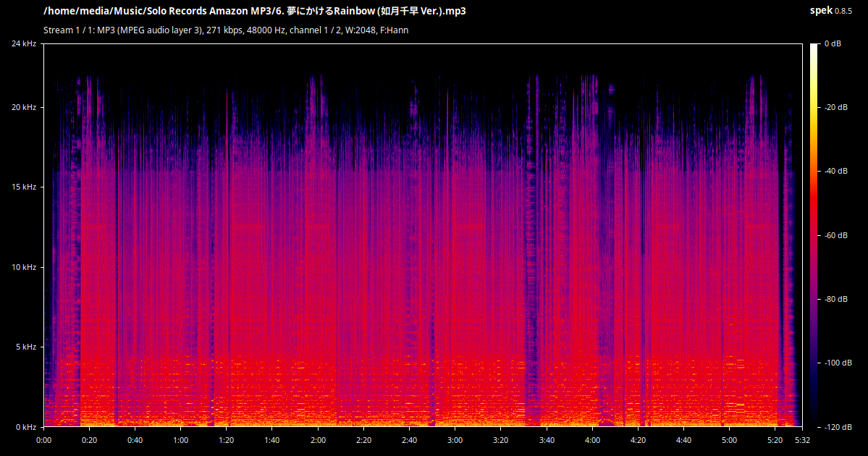
Task: Click the 5:00 time axis label
Action: coord(729,440)
